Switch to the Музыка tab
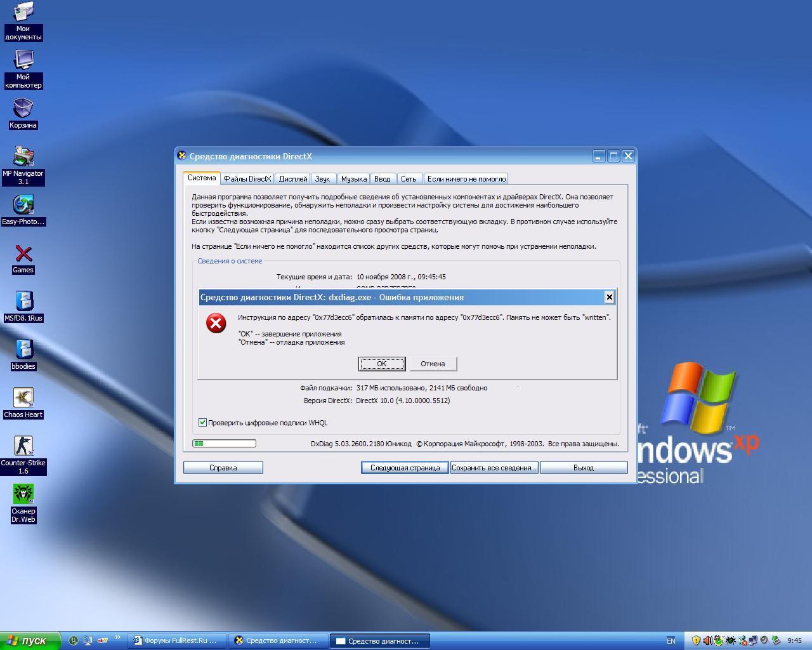The image size is (812, 650). point(353,179)
